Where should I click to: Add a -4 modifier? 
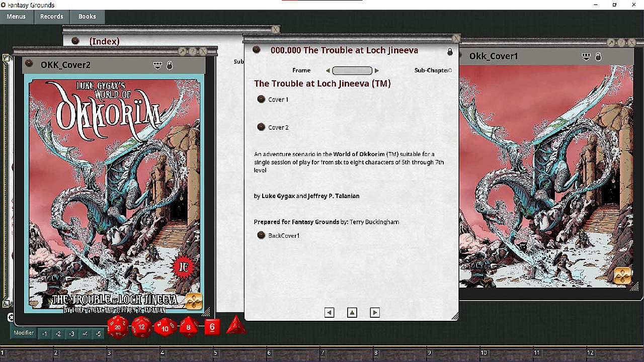click(x=85, y=334)
